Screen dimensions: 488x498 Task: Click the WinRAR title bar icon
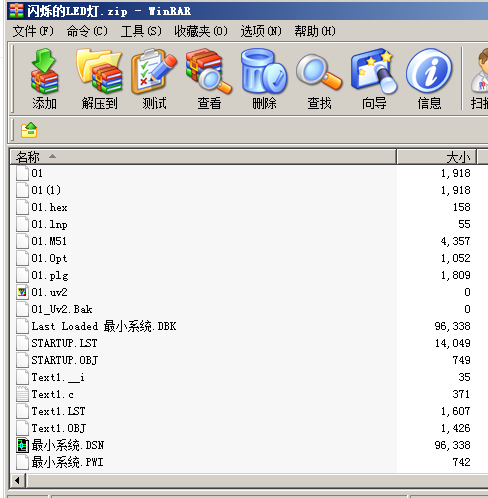point(16,11)
